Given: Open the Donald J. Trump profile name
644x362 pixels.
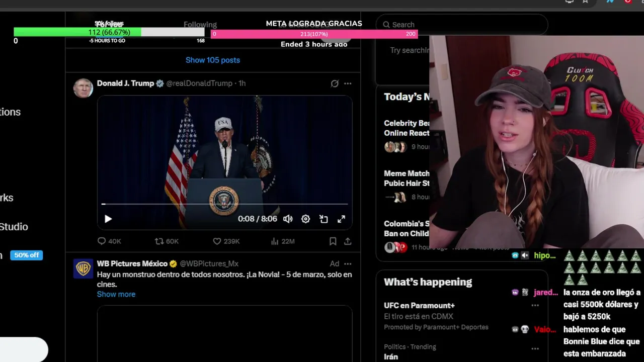Looking at the screenshot, I should tap(125, 83).
